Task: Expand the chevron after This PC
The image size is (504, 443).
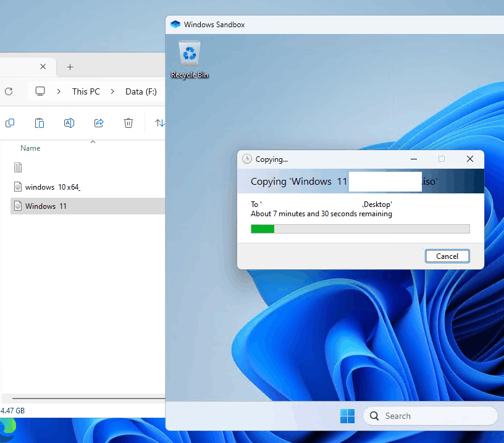Action: click(x=112, y=91)
